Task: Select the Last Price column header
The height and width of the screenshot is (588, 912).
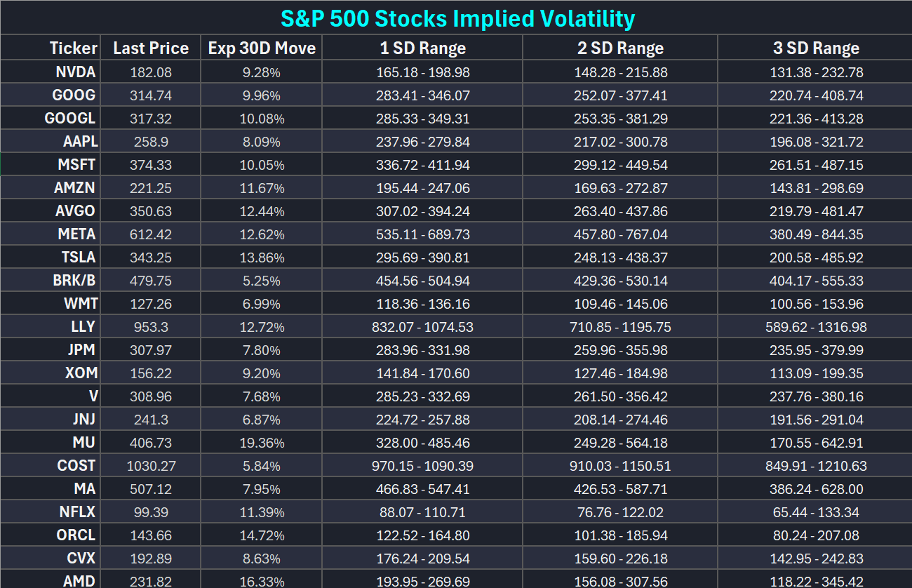Action: click(x=151, y=48)
